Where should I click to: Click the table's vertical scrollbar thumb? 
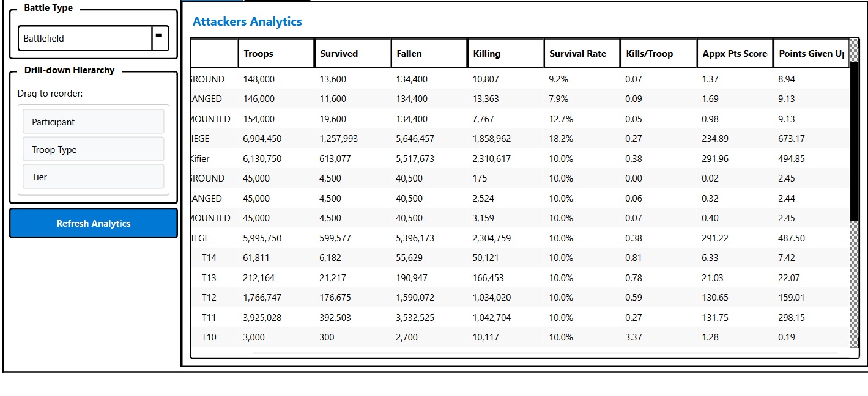854,141
